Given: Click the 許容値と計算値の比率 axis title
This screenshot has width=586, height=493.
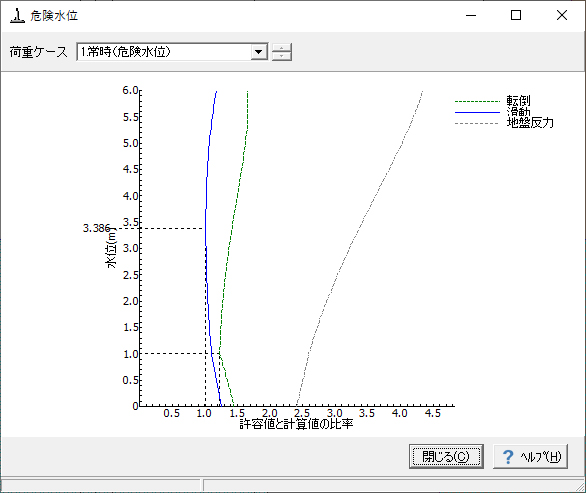Looking at the screenshot, I should (x=296, y=424).
